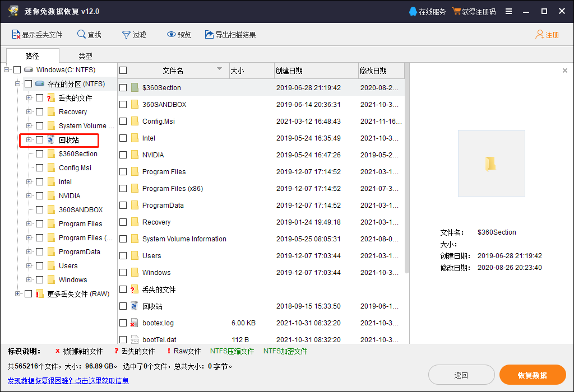Expand the ProgramData tree node
This screenshot has width=574, height=392.
click(x=29, y=251)
